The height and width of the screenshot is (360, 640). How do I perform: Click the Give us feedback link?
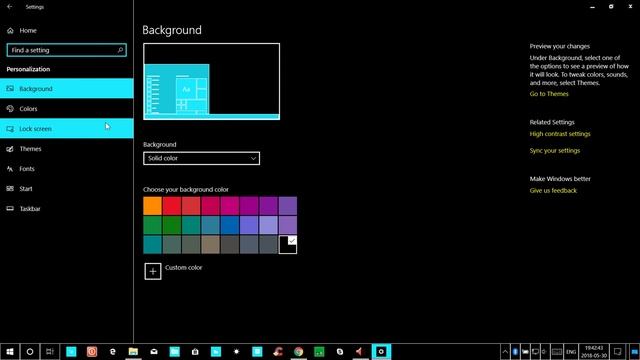tap(553, 191)
